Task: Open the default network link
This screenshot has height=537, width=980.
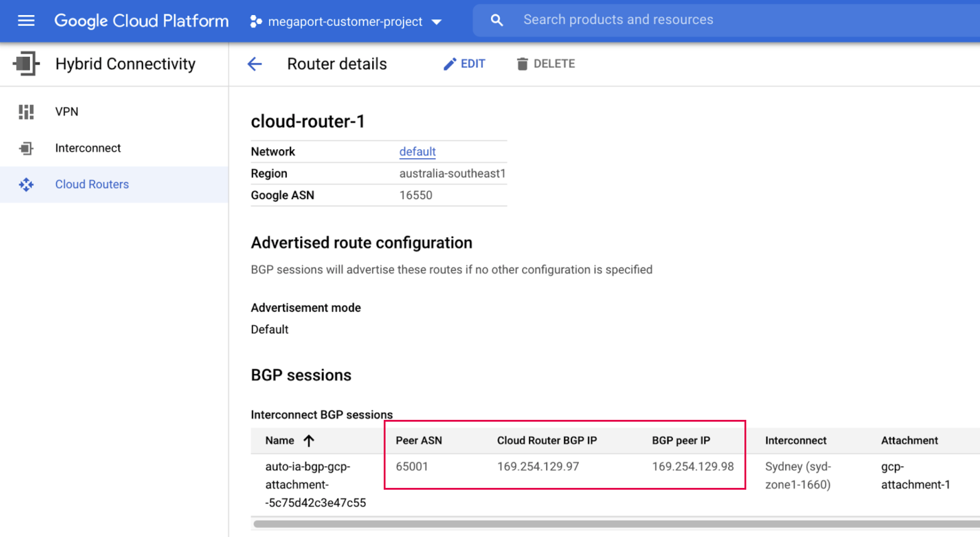Action: (417, 151)
